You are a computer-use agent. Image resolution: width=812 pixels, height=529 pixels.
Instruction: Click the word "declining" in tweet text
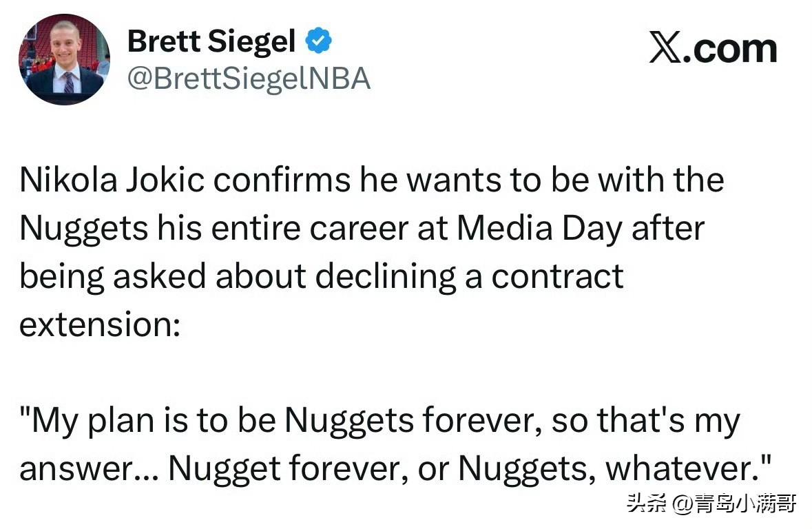click(x=385, y=277)
